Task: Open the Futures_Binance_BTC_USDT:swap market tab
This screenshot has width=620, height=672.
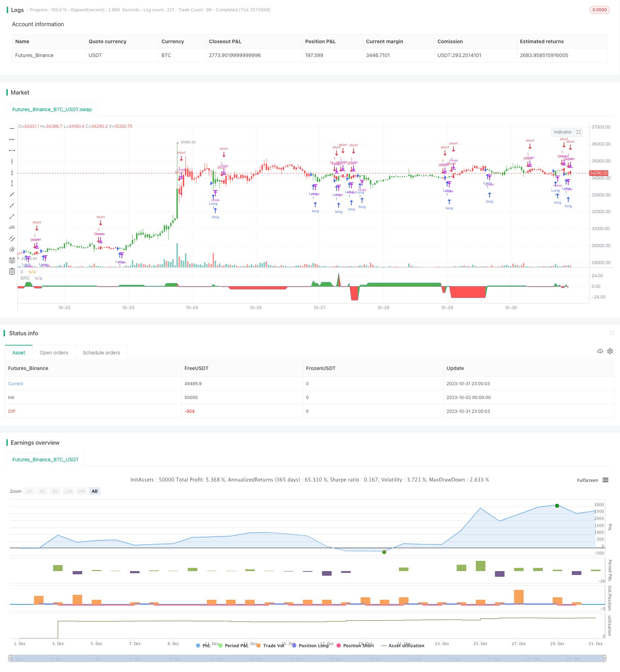Action: 52,109
